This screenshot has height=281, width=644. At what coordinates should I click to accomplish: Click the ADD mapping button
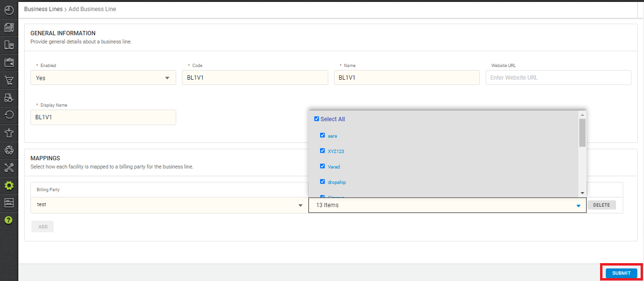coord(42,226)
